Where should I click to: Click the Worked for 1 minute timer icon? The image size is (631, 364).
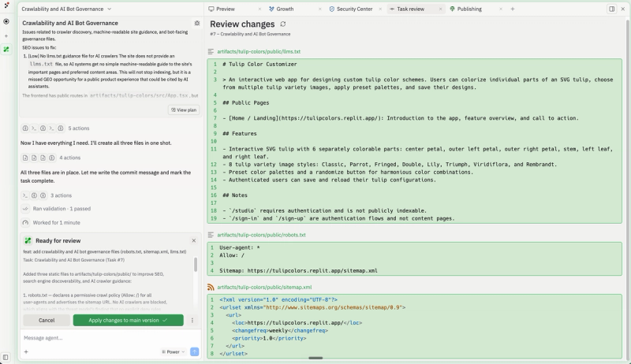(x=25, y=223)
